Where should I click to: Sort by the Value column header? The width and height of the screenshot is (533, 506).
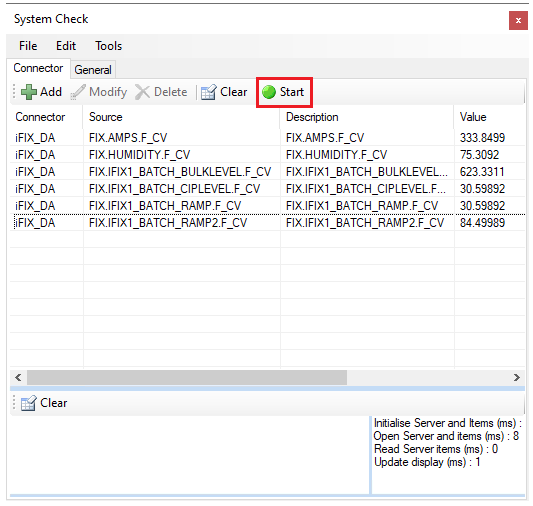point(489,117)
